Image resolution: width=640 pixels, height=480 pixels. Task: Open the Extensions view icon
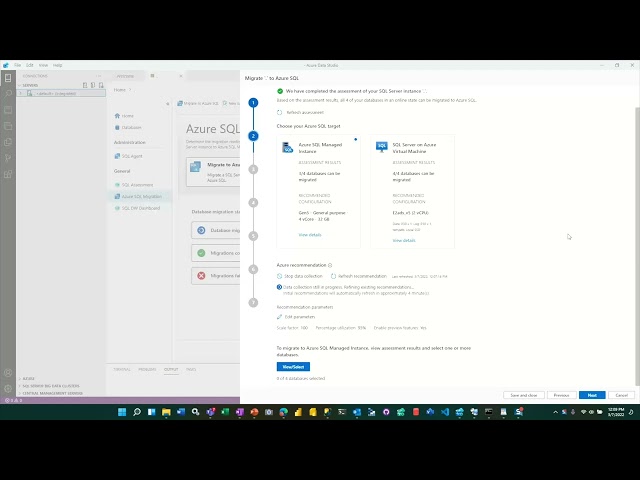8,174
